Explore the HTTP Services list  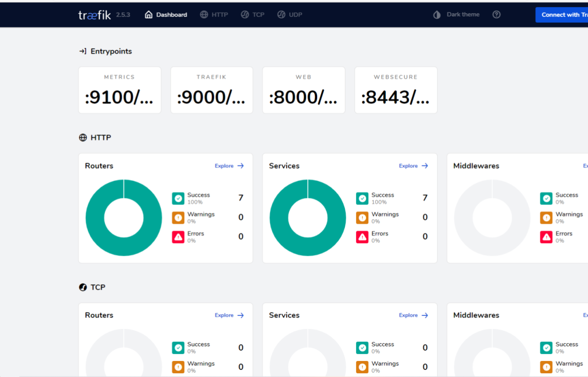coord(413,166)
